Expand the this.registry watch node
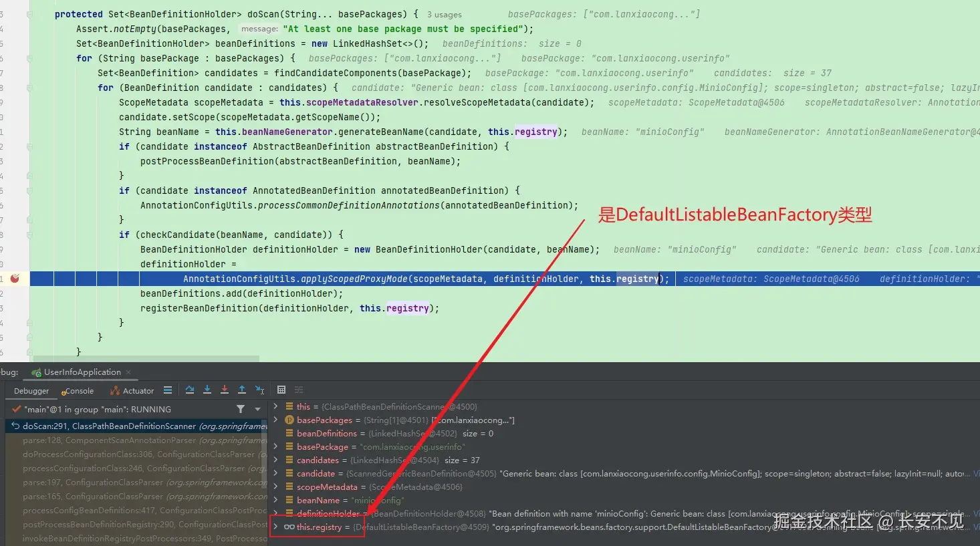Viewport: 980px width, 546px height. coord(275,527)
